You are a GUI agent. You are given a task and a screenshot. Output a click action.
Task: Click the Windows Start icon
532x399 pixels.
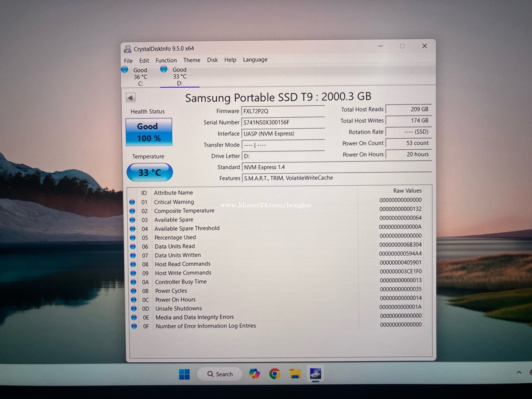pos(184,374)
